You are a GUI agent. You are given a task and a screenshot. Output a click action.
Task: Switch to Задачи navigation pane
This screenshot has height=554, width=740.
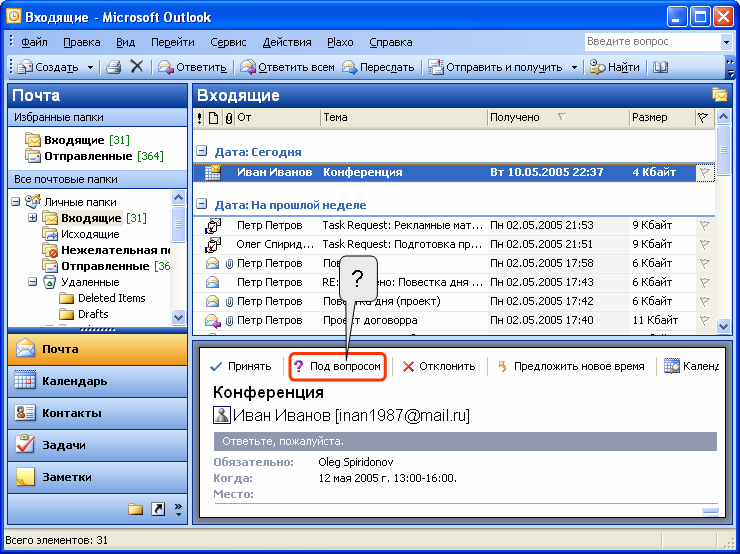tap(97, 445)
